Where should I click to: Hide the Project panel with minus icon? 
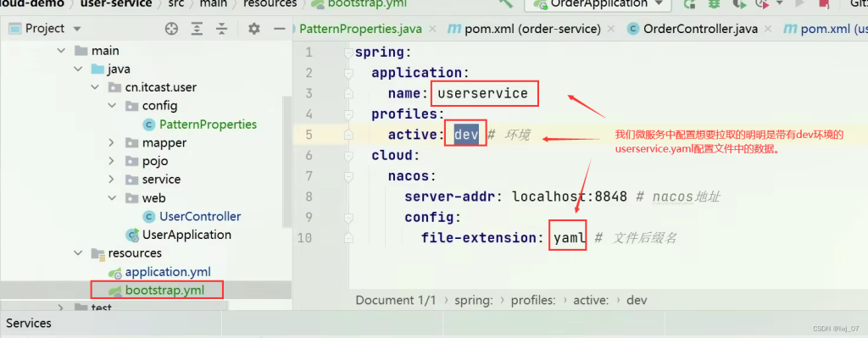coord(280,29)
